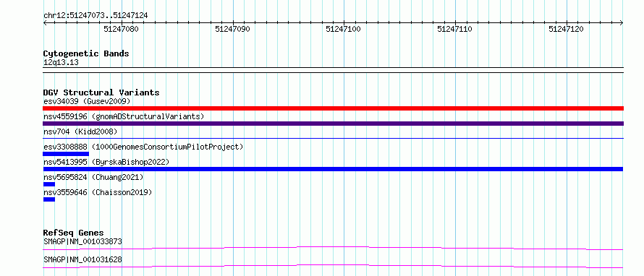Click the esv3308888 short blue bar
Viewport: 644px width, 276px height.
[x=66, y=154]
